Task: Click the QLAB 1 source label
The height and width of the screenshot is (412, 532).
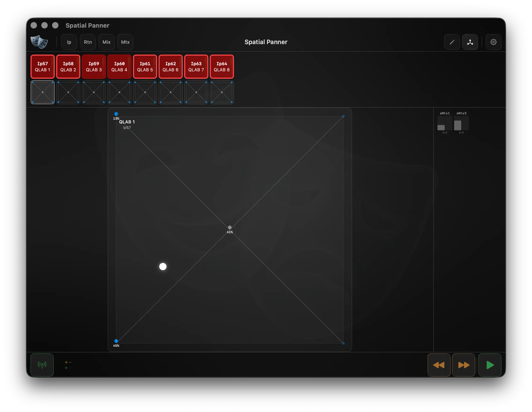Action: click(x=127, y=122)
